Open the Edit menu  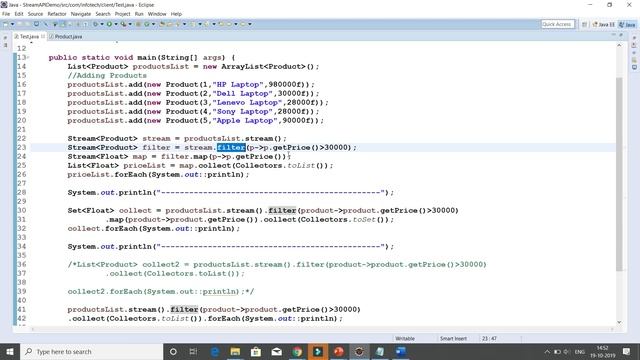click(19, 14)
